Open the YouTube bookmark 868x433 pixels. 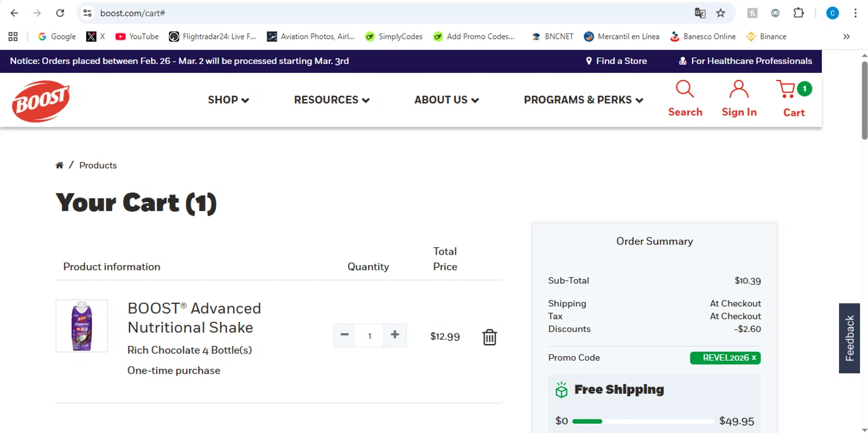point(137,36)
